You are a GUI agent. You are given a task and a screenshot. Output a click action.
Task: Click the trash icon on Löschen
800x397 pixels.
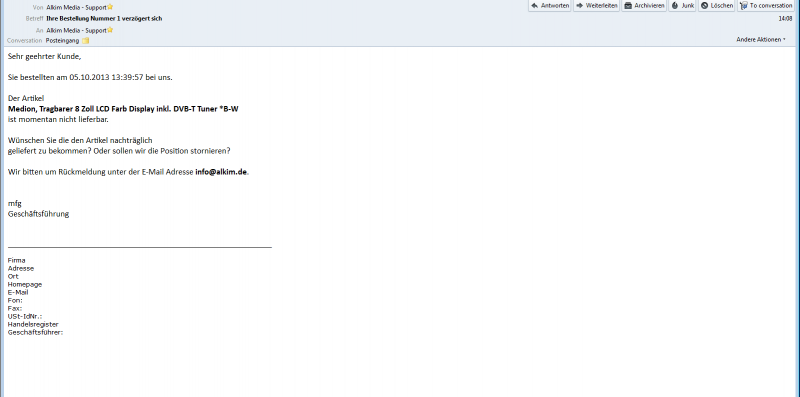point(705,6)
